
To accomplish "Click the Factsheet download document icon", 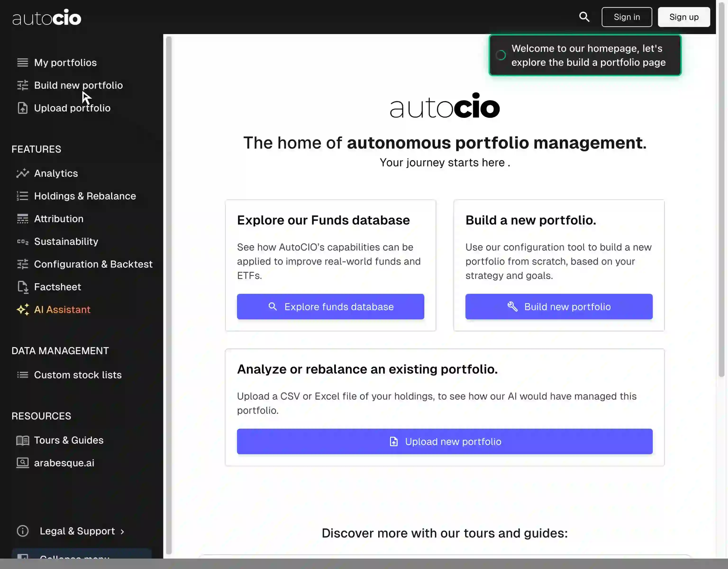I will [22, 287].
